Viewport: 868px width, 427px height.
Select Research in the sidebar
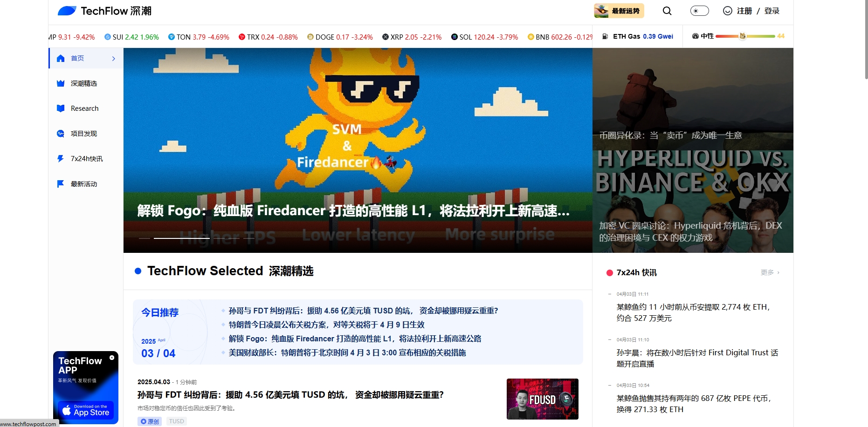click(x=84, y=108)
